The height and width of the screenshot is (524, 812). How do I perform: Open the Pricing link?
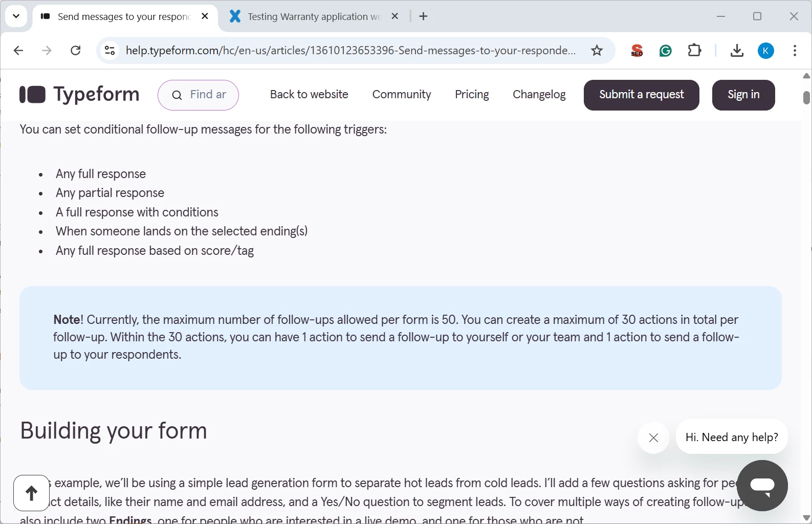click(x=472, y=95)
